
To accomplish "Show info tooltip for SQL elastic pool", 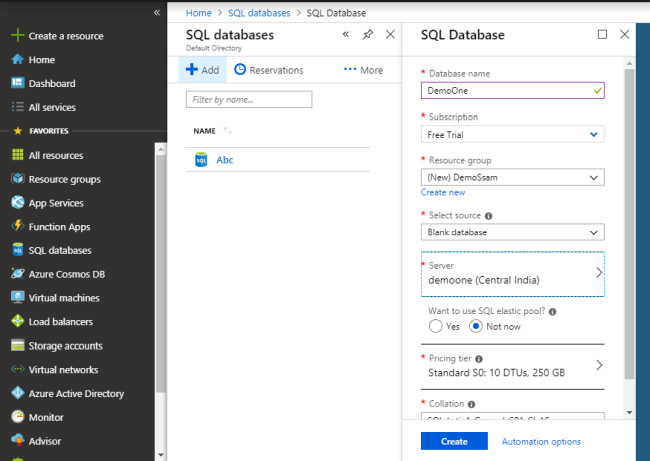I will click(552, 312).
